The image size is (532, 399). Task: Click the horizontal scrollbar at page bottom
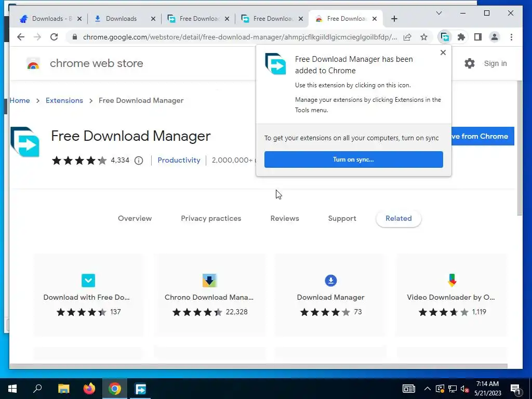pyautogui.click(x=258, y=366)
